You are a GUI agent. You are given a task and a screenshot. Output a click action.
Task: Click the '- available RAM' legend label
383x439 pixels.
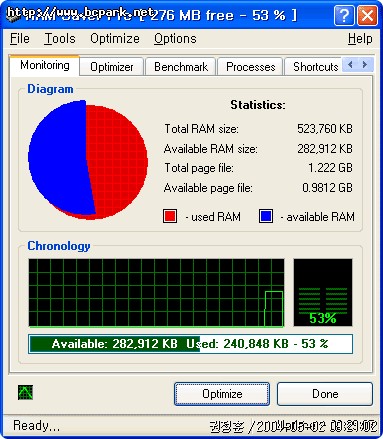point(317,217)
